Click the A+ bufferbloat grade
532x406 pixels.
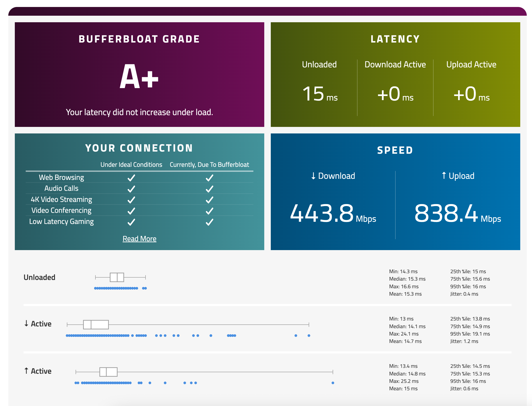pos(139,77)
